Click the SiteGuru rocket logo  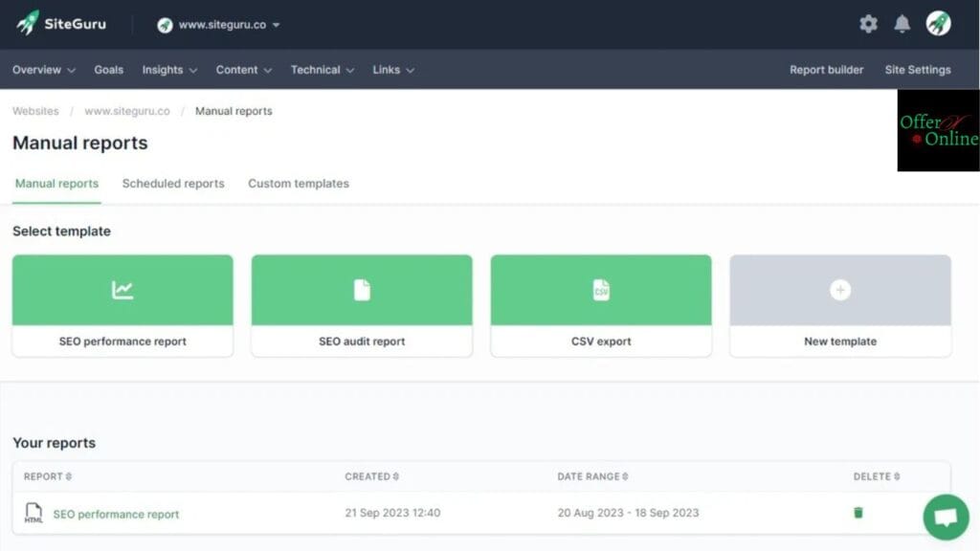click(x=28, y=23)
